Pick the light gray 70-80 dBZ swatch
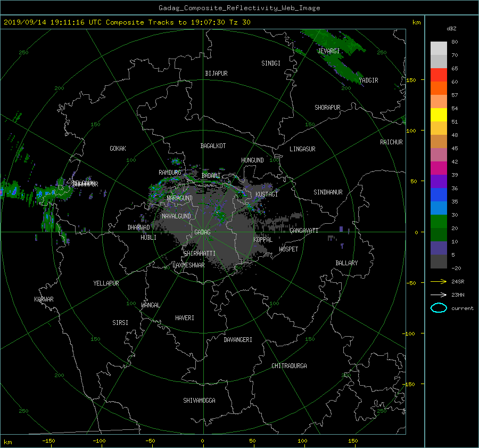Viewport: 479px width, 448px height. pyautogui.click(x=439, y=48)
